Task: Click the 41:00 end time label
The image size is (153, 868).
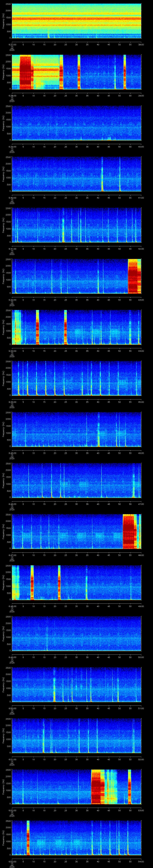Action: (141, 197)
